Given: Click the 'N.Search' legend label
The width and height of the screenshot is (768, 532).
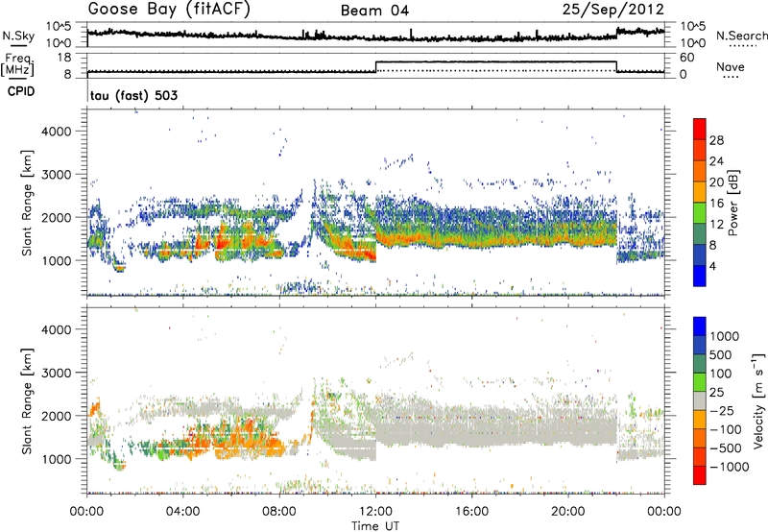Looking at the screenshot, I should pyautogui.click(x=741, y=36).
